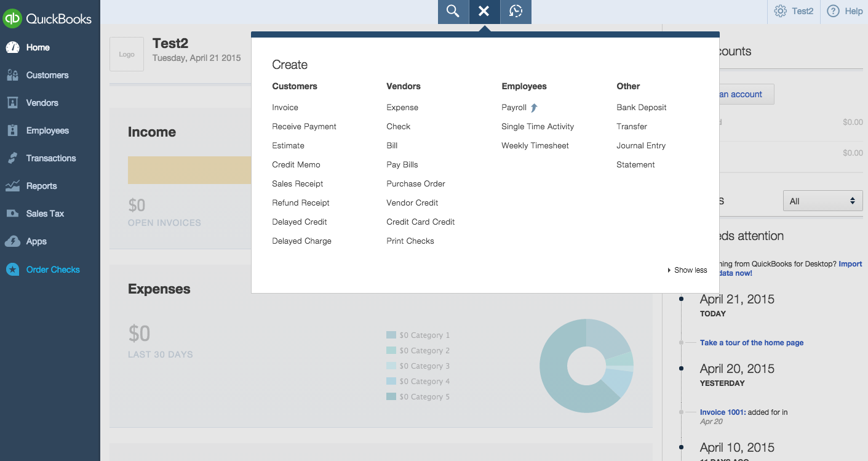The image size is (868, 461).
Task: Open Customers in sidebar
Action: [47, 75]
